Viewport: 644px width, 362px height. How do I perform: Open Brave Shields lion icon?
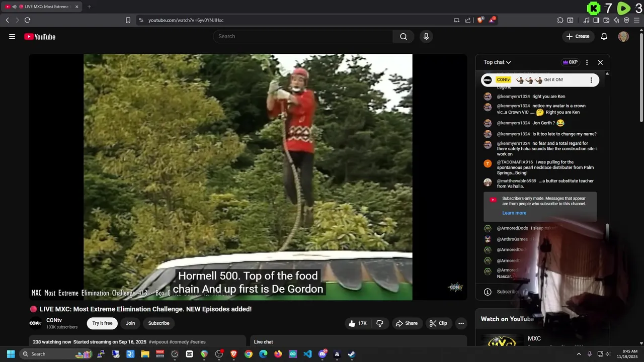[x=480, y=20]
